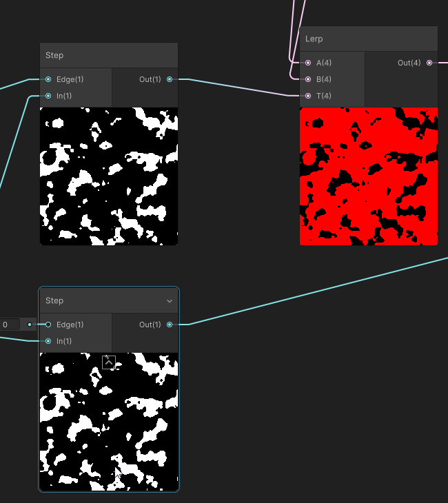Screen dimensions: 448x503
Task: Click the In(1) port of the selected Step node
Action: tap(48, 341)
